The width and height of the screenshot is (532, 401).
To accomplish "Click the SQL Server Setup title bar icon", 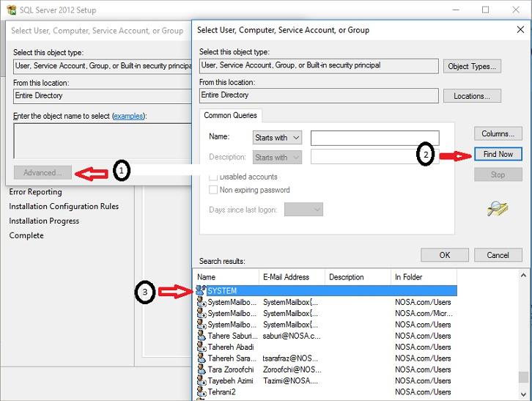I will (11, 10).
